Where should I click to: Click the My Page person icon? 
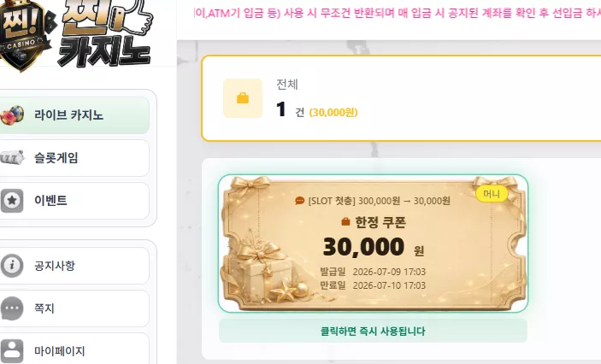11,350
